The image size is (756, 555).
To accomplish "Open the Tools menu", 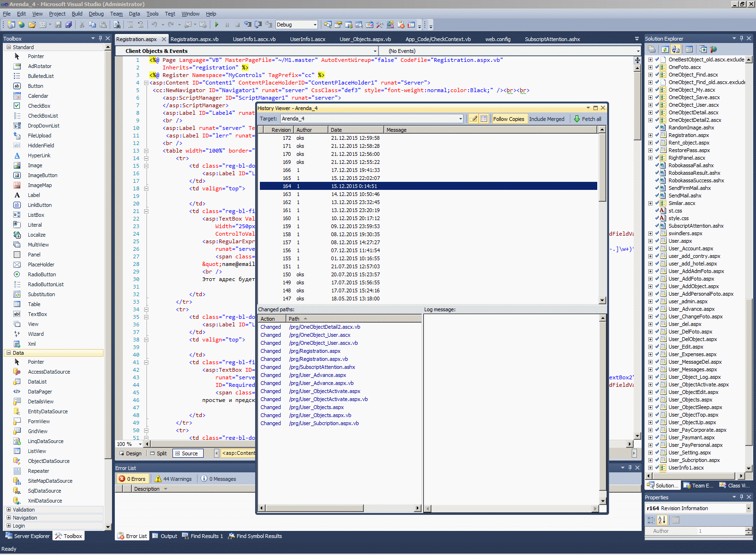I will [152, 14].
